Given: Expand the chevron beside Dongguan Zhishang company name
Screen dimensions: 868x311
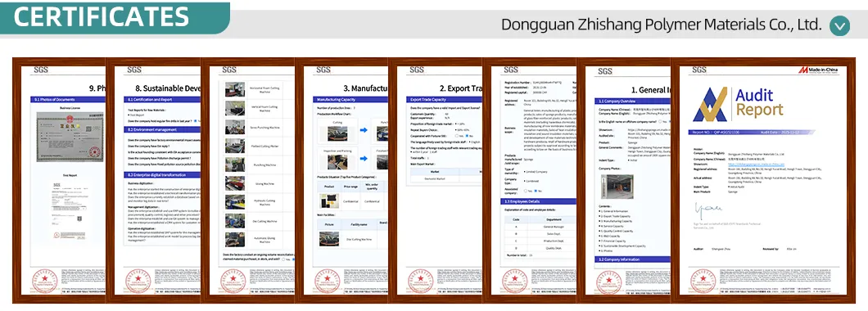Looking at the screenshot, I should (839, 25).
